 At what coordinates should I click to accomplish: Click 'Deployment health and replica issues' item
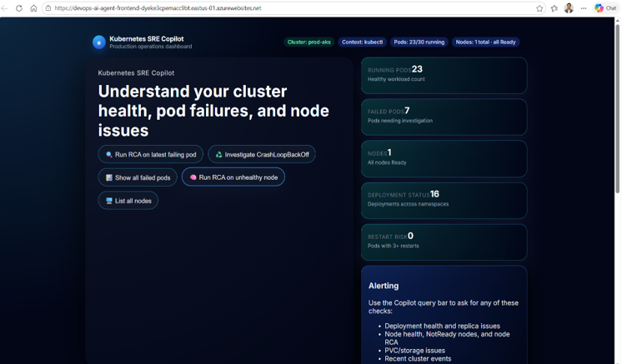[442, 326]
